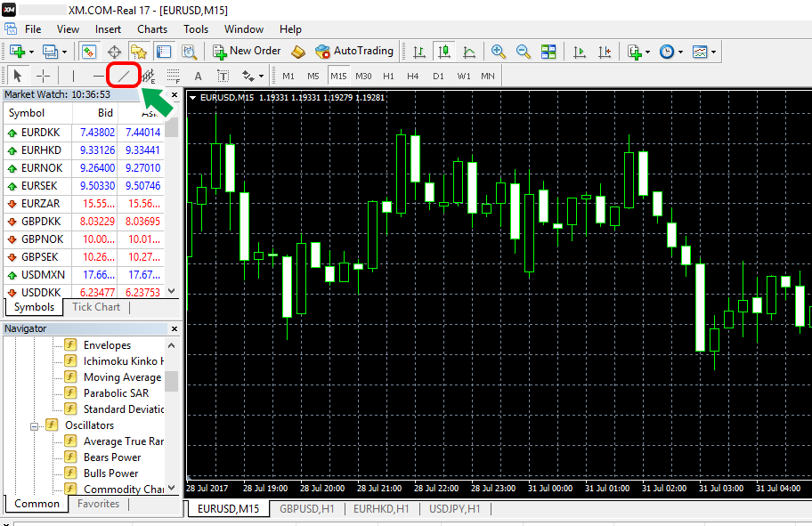
Task: Close the Navigator panel
Action: (x=175, y=328)
